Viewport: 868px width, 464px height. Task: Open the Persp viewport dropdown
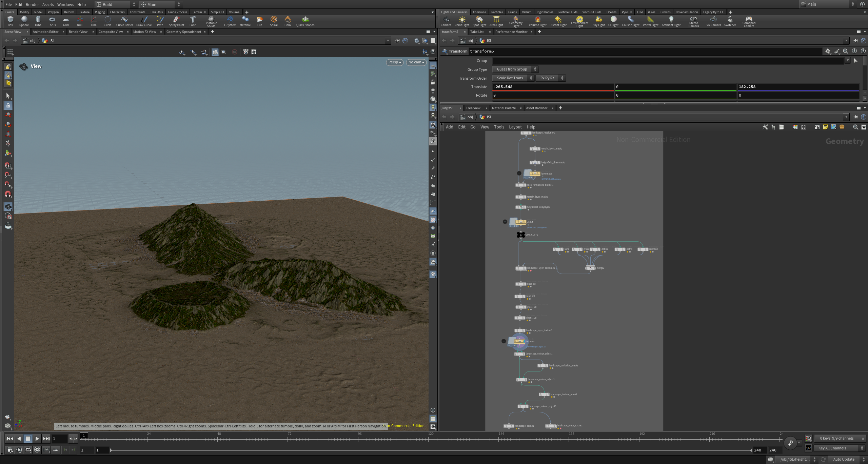(395, 62)
